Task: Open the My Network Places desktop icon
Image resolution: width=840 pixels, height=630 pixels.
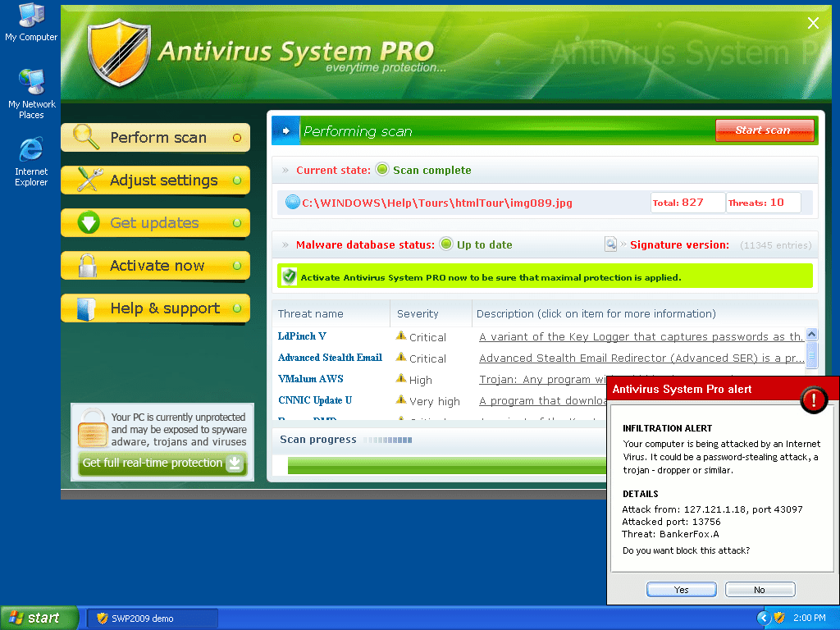Action: pos(31,83)
